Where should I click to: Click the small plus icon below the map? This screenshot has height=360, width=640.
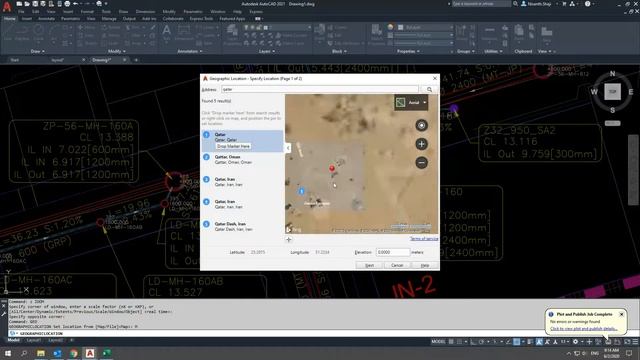[289, 240]
